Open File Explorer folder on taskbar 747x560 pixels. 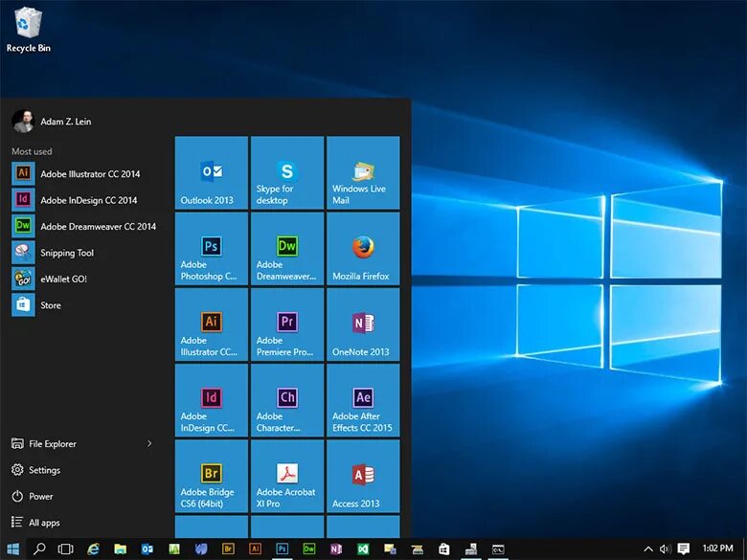click(x=120, y=549)
